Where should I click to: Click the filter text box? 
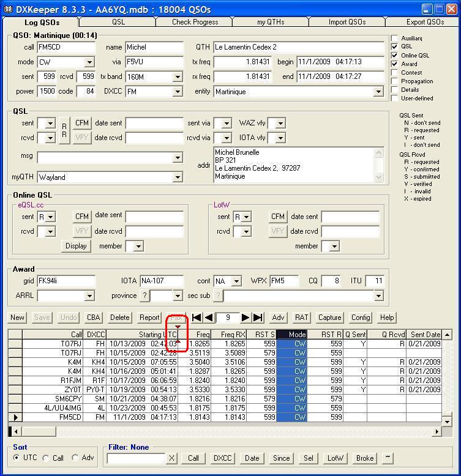(136, 458)
